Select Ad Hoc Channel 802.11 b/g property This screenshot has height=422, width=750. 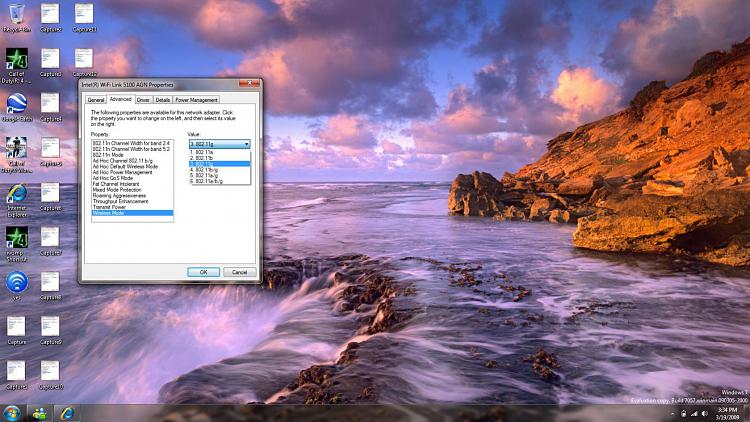[132, 161]
